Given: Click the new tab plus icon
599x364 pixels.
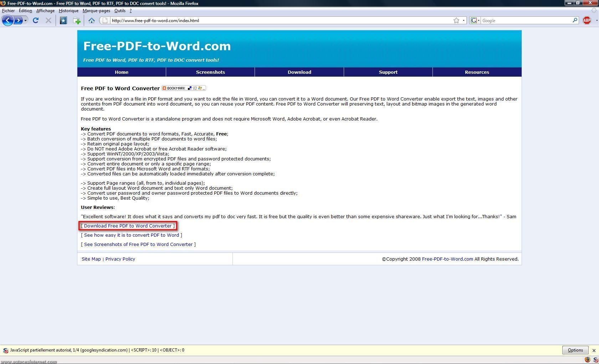Looking at the screenshot, I should (77, 21).
